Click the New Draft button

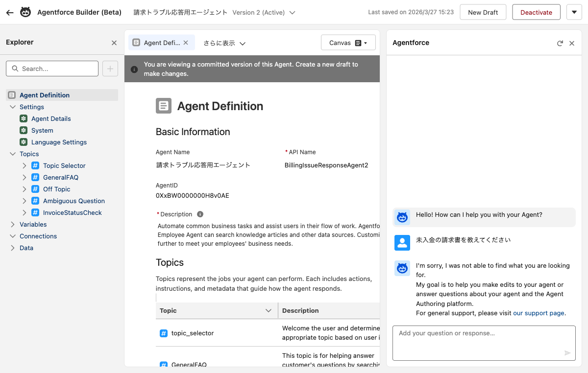483,12
